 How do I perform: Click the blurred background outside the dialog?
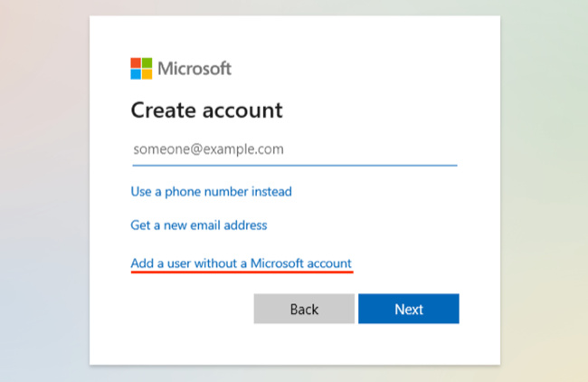coord(45,181)
